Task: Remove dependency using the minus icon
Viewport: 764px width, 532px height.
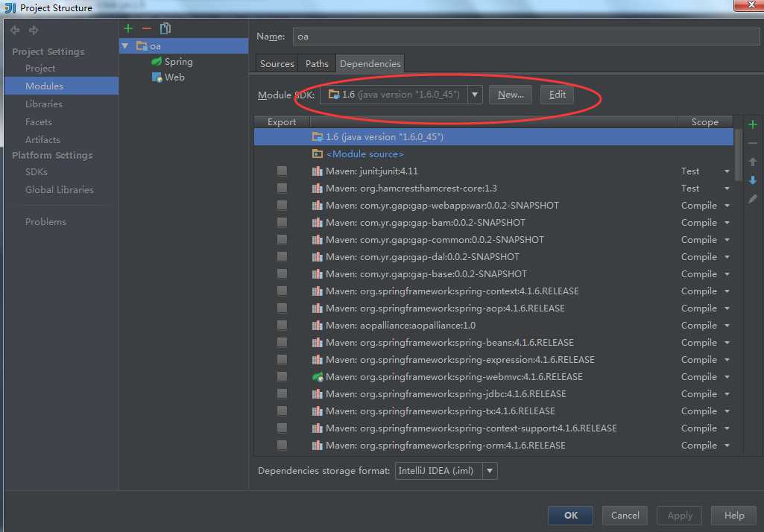Action: [753, 143]
